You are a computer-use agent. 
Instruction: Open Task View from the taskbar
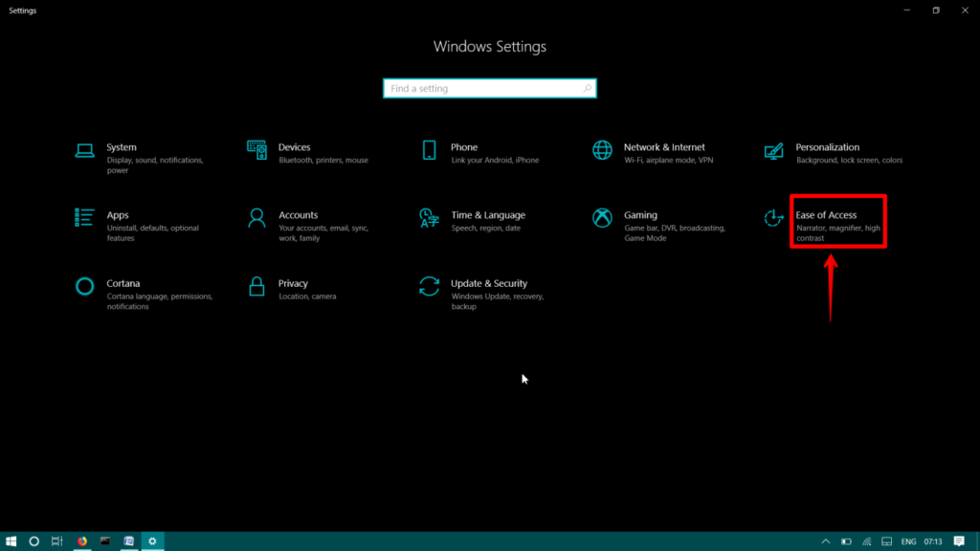point(56,541)
